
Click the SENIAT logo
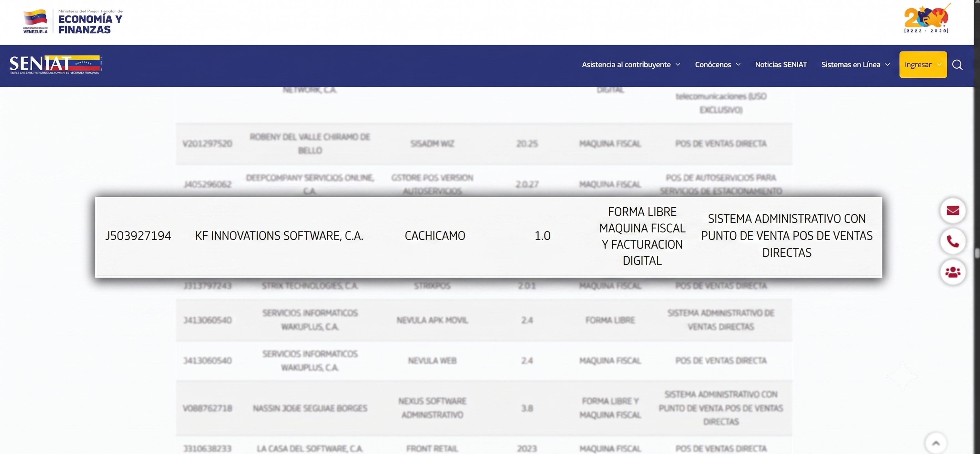[55, 64]
